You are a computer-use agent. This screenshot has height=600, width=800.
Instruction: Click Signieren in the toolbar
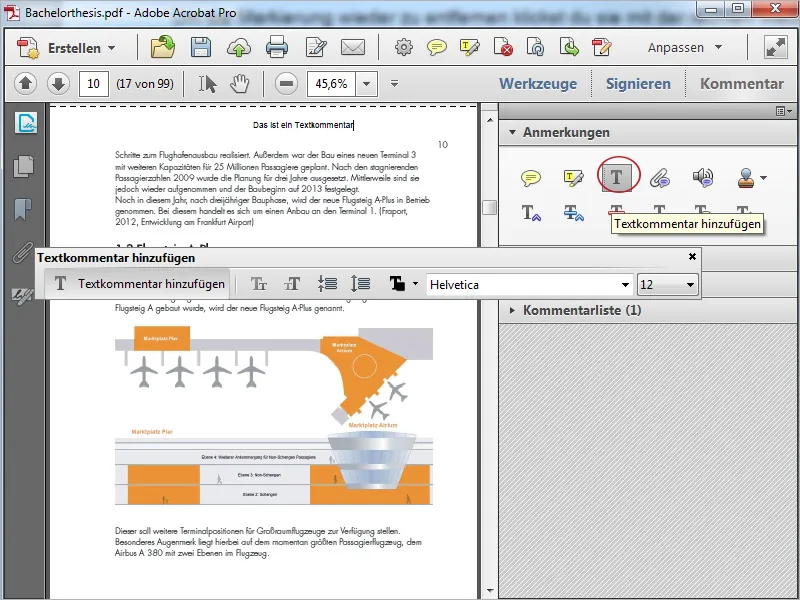coord(638,84)
